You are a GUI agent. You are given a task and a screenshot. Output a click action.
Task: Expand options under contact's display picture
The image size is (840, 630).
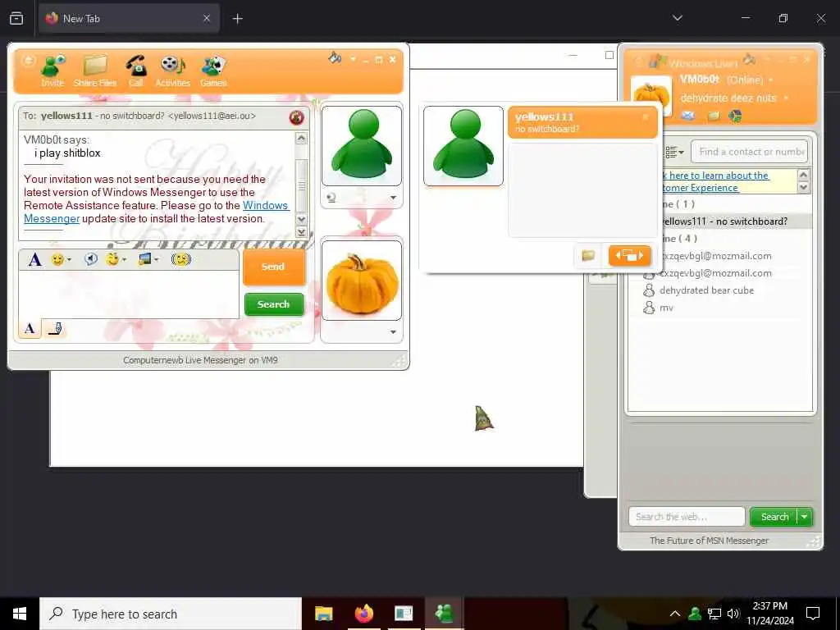coord(393,198)
